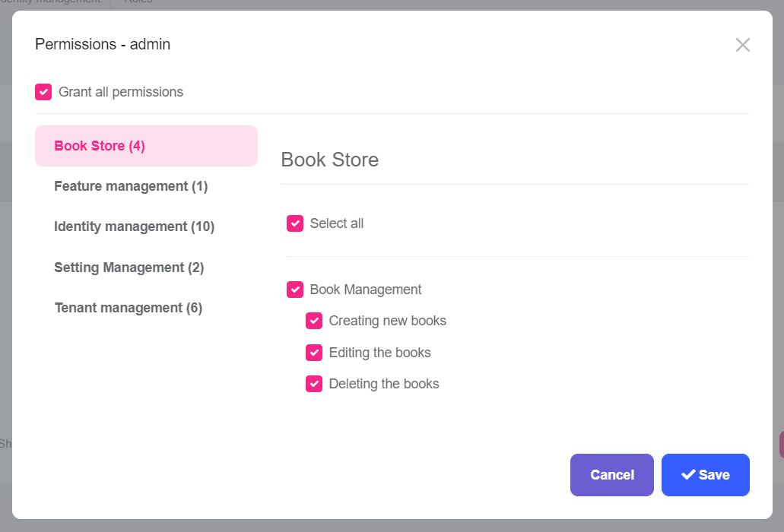Click the checkbox icon beside Book Management
The image size is (784, 532).
click(x=294, y=290)
